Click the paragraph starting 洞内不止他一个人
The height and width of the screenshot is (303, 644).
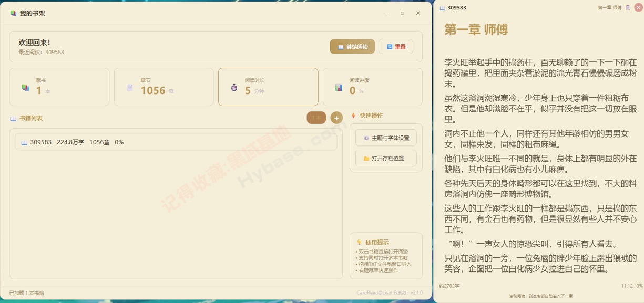click(x=536, y=139)
